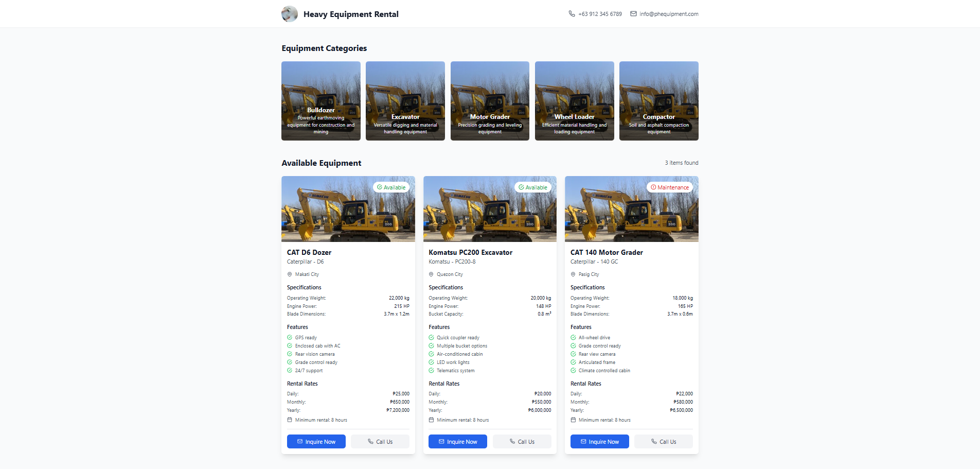980x469 pixels.
Task: Click the checkmark icon next to GPS ready
Action: pyautogui.click(x=290, y=338)
